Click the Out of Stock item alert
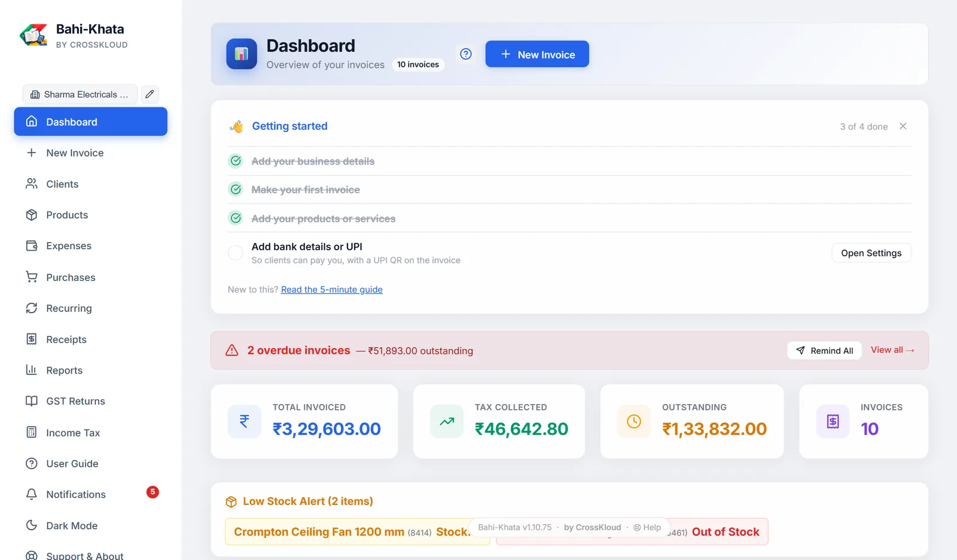The image size is (957, 560). coord(632,531)
